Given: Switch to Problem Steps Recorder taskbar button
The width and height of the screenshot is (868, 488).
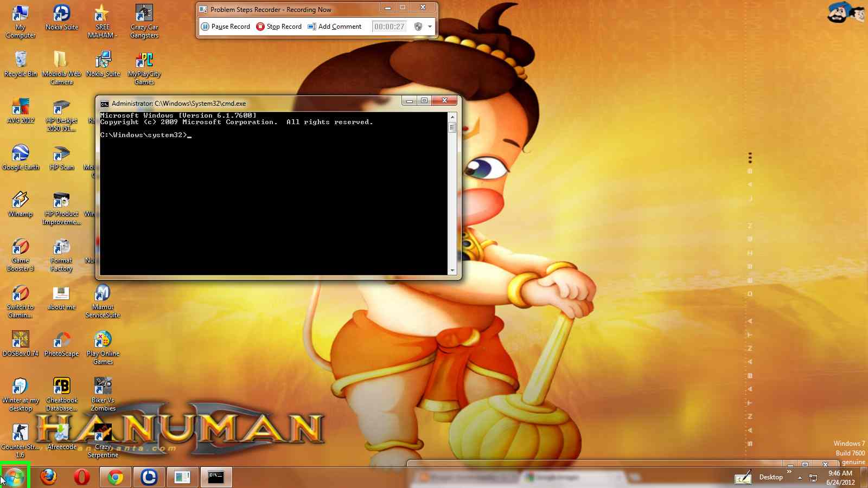Looking at the screenshot, I should click(x=182, y=477).
